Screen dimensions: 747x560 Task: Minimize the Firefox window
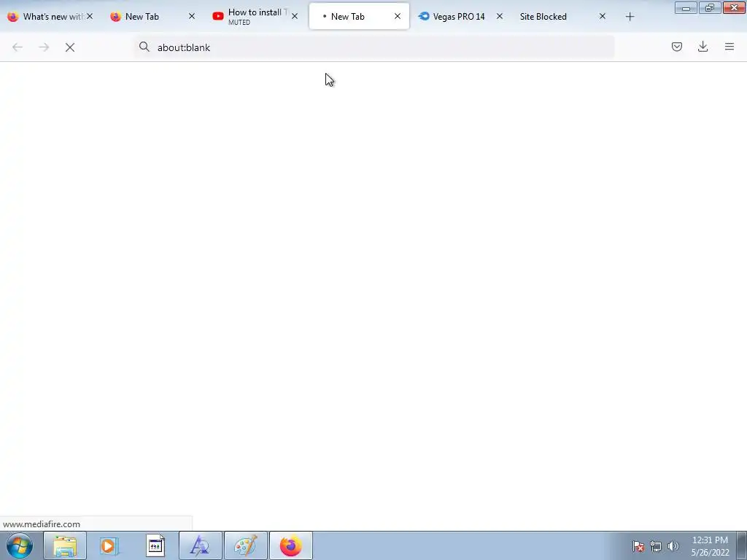[x=686, y=8]
